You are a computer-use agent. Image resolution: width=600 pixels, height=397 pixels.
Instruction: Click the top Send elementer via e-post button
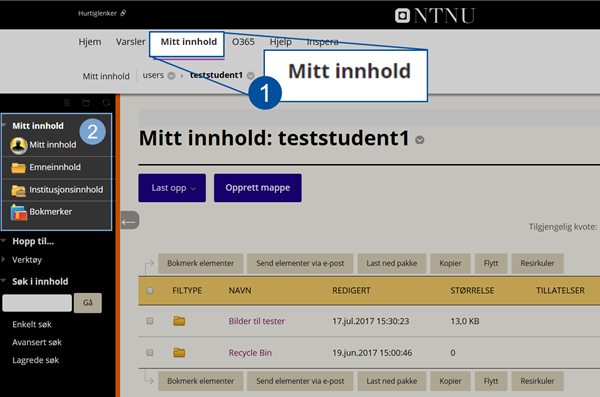click(300, 263)
